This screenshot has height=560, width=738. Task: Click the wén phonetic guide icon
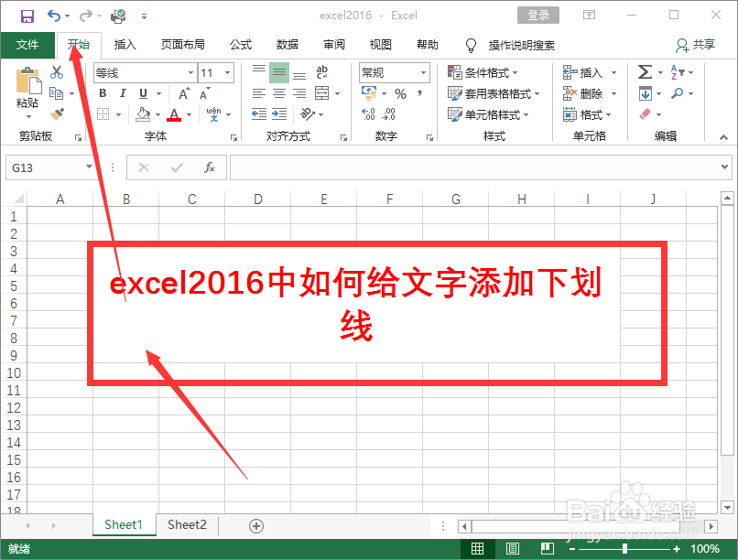coord(213,113)
